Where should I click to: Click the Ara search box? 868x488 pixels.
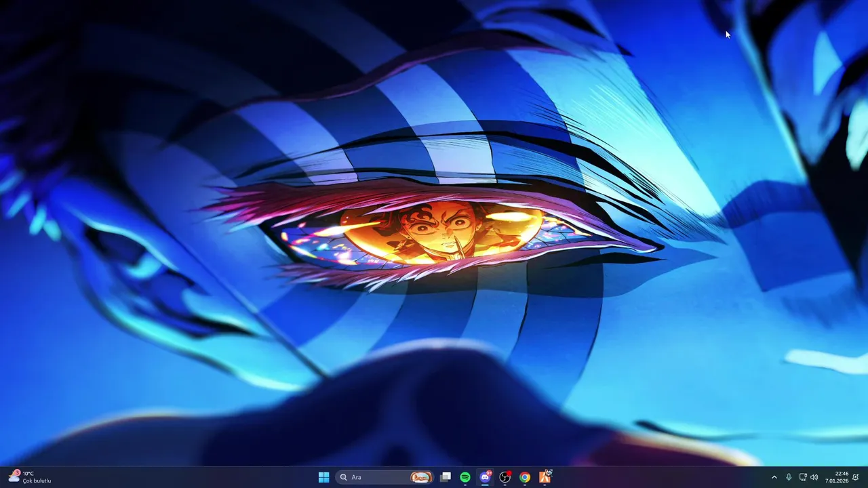click(384, 477)
